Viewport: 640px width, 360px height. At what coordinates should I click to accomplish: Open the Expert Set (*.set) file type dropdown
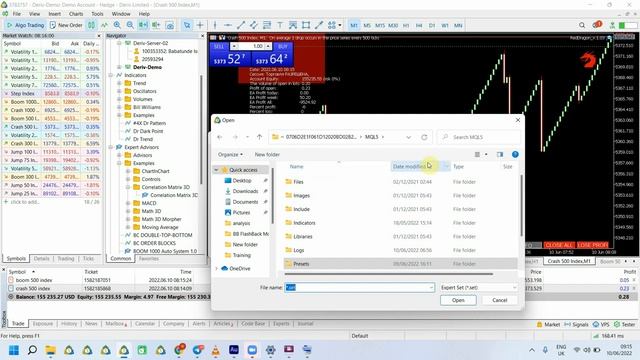[479, 288]
